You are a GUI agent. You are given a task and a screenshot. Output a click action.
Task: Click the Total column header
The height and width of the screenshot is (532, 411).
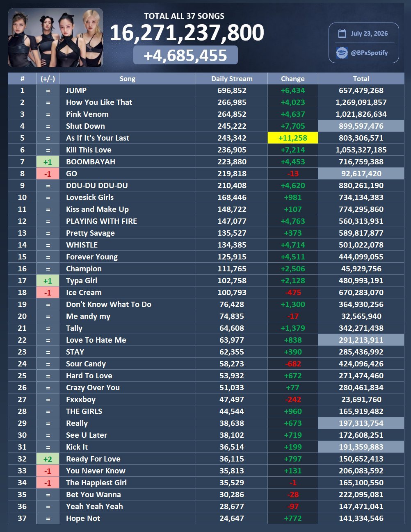point(361,79)
